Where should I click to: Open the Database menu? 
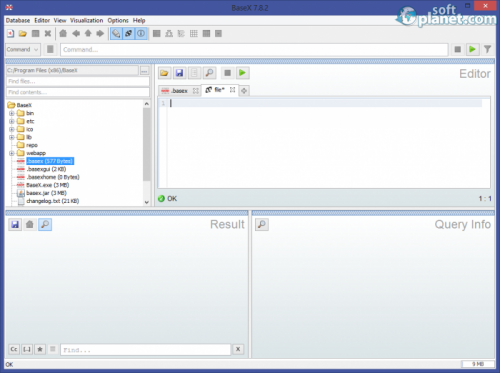(x=18, y=20)
